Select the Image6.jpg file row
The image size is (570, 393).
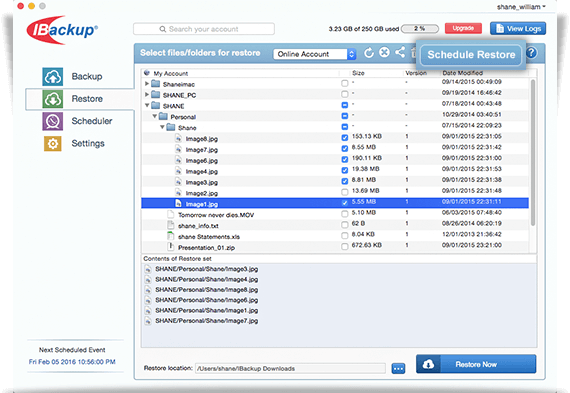coord(335,160)
